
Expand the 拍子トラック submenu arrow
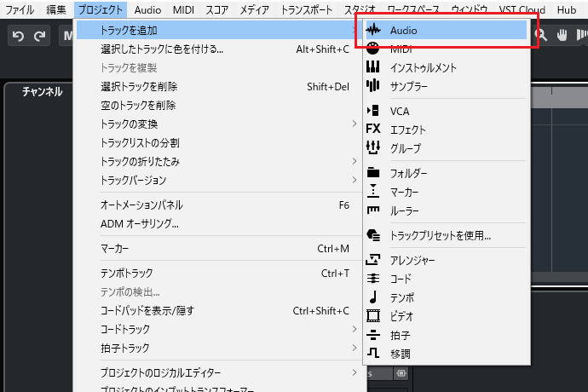pyautogui.click(x=355, y=348)
